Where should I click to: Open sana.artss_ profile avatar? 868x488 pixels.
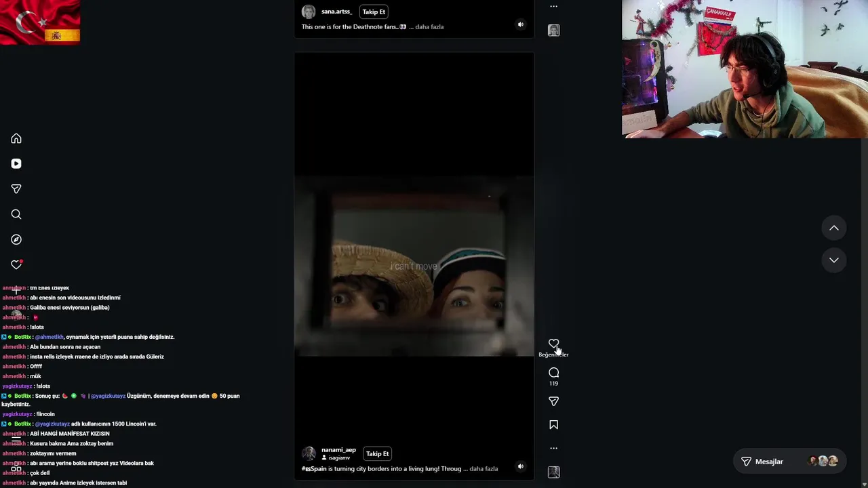coord(309,12)
